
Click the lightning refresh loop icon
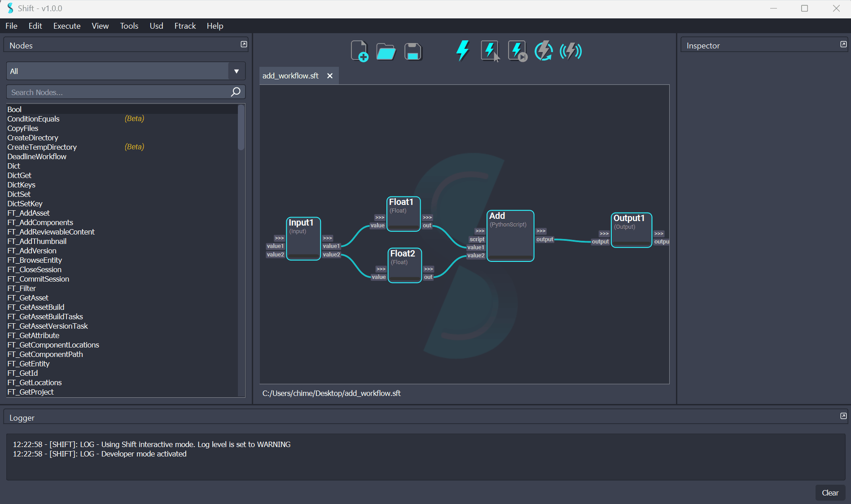click(544, 51)
